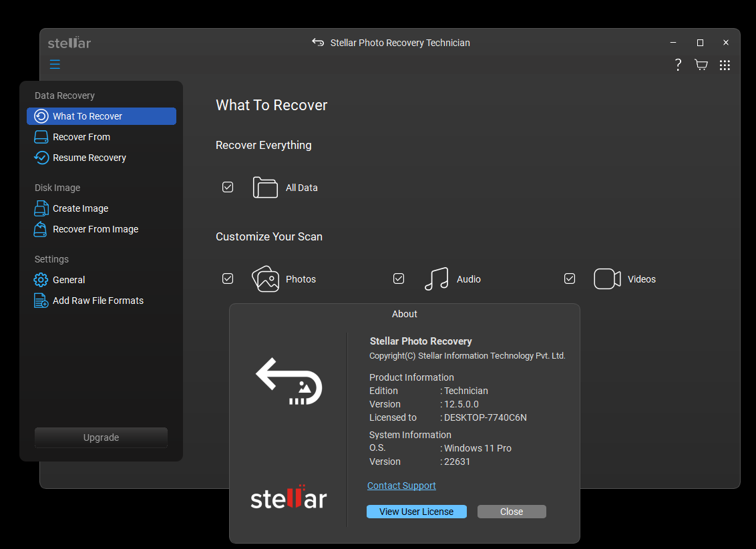Click the General settings gear icon

[41, 280]
